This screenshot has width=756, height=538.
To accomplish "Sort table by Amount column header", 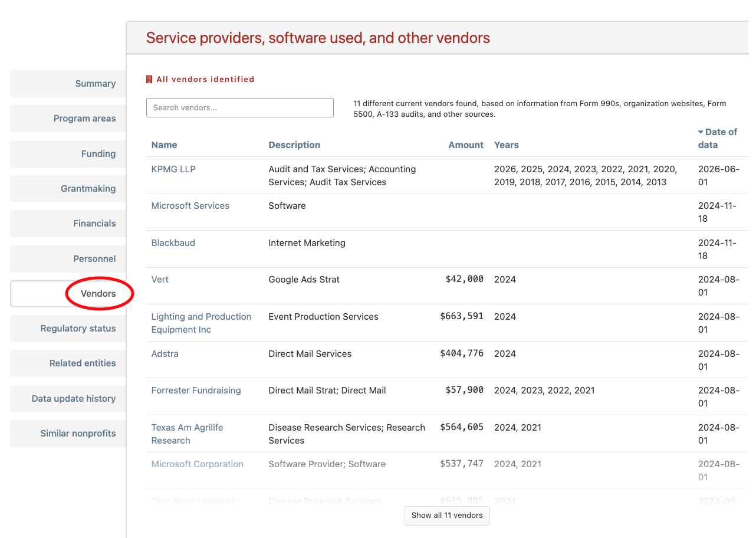I will [x=466, y=145].
